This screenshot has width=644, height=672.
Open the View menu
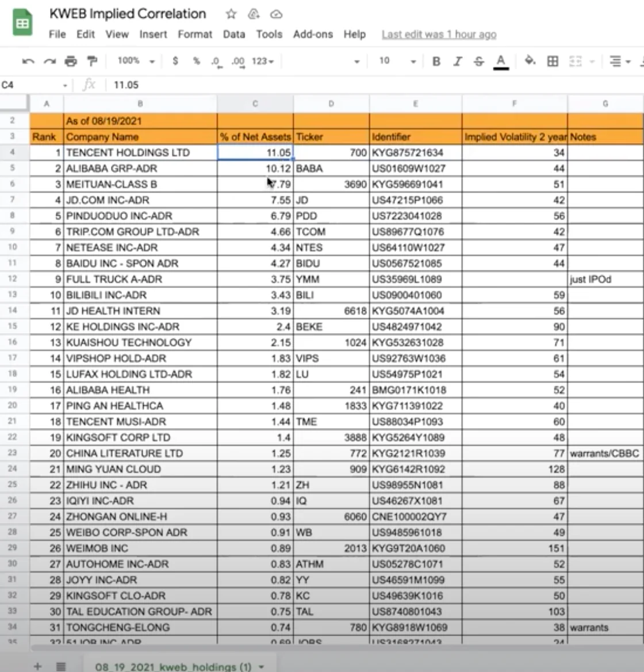point(117,35)
